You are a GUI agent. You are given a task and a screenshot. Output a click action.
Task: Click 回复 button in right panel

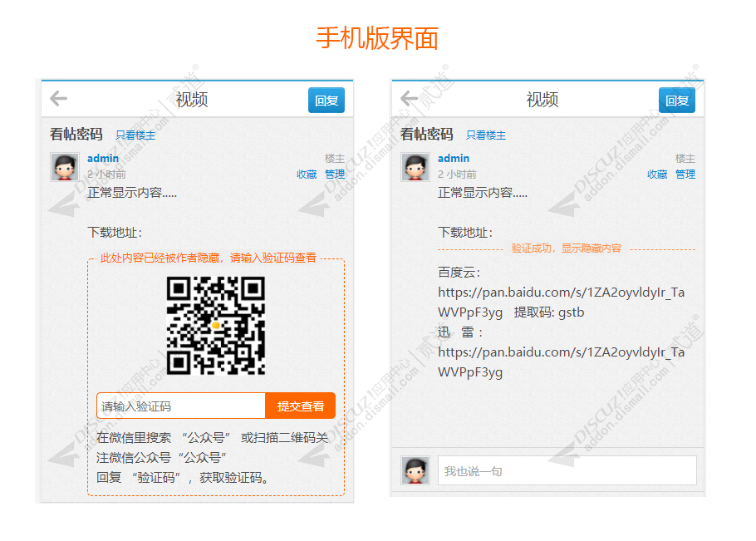677,101
